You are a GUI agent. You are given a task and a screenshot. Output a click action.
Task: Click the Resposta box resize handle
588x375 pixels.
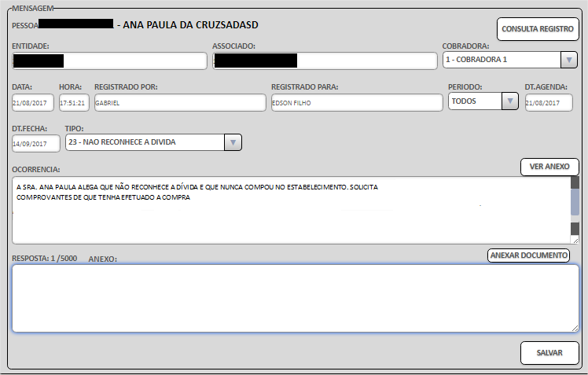(x=575, y=328)
